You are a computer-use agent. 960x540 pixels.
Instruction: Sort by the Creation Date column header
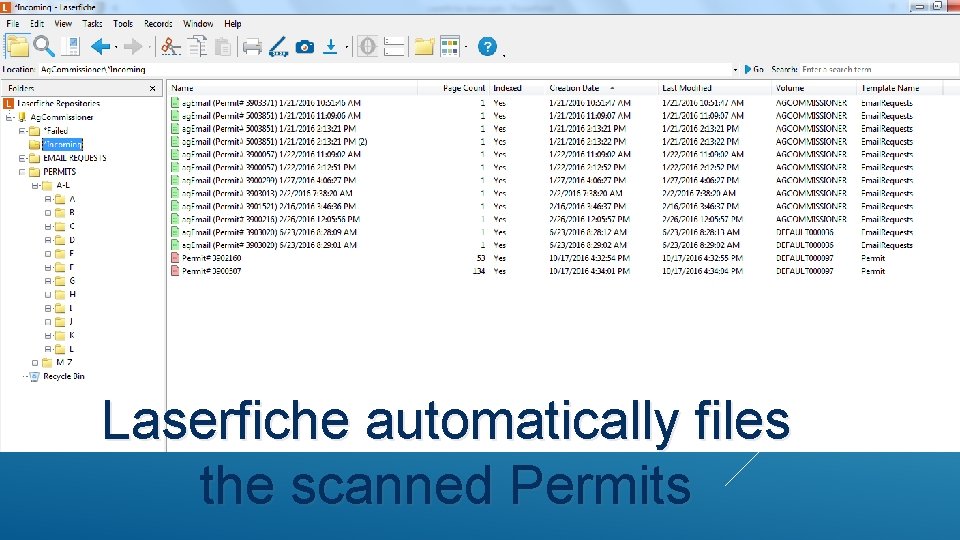tap(602, 88)
